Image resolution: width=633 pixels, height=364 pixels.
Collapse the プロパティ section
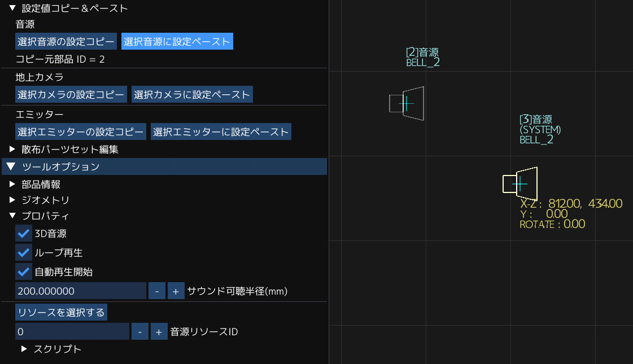[x=12, y=216]
